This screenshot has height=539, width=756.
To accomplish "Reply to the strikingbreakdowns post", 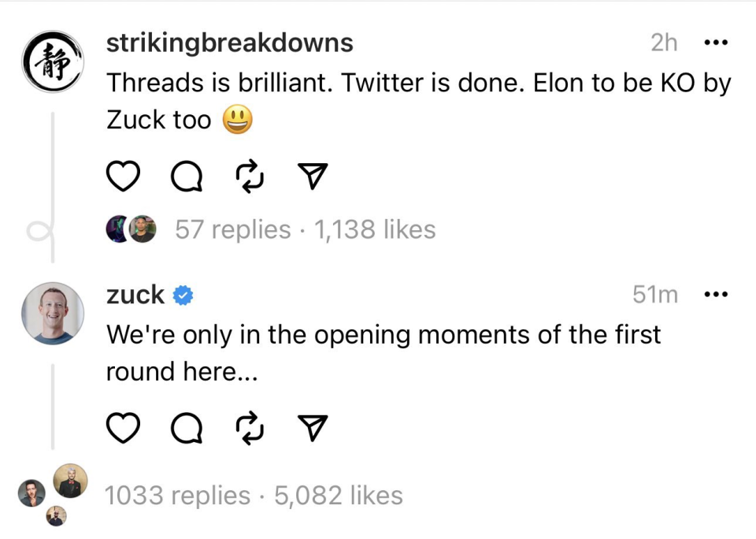I will point(187,177).
